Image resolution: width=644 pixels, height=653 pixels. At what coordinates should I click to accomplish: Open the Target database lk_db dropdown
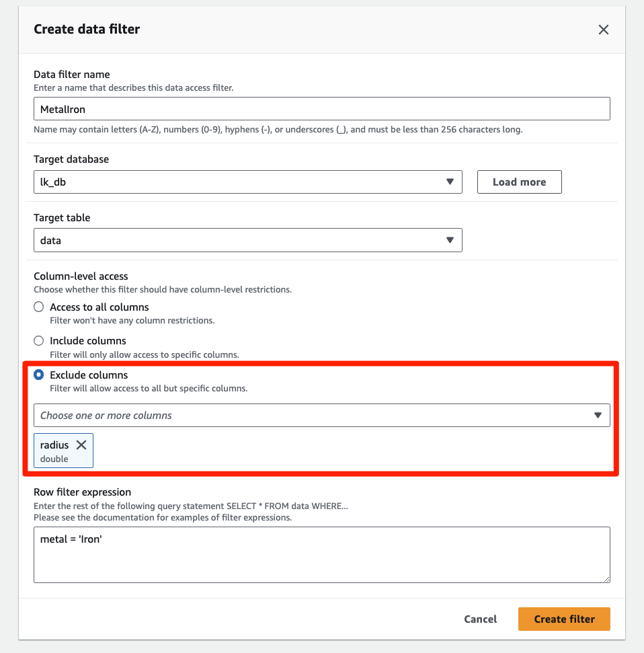(247, 182)
